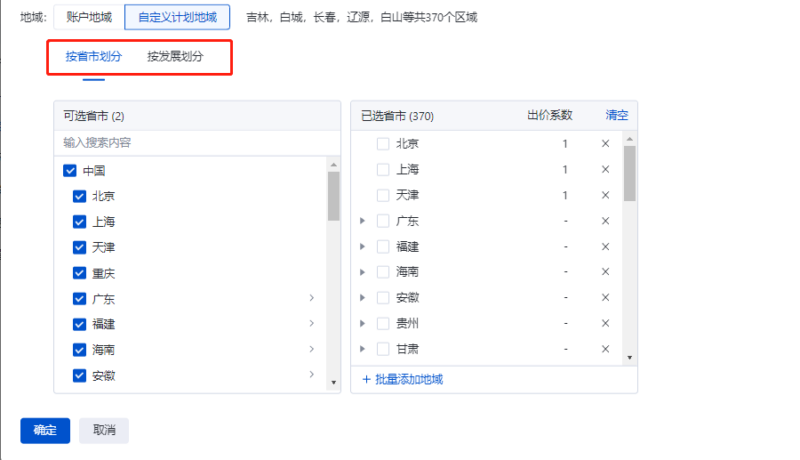
Task: Expand 海南 cities via right chevron
Action: tap(312, 349)
